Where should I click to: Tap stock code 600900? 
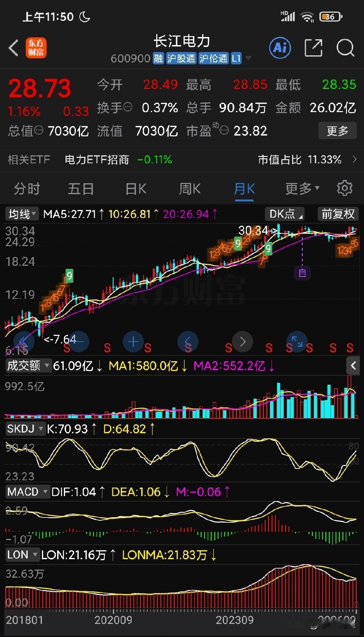(x=130, y=59)
